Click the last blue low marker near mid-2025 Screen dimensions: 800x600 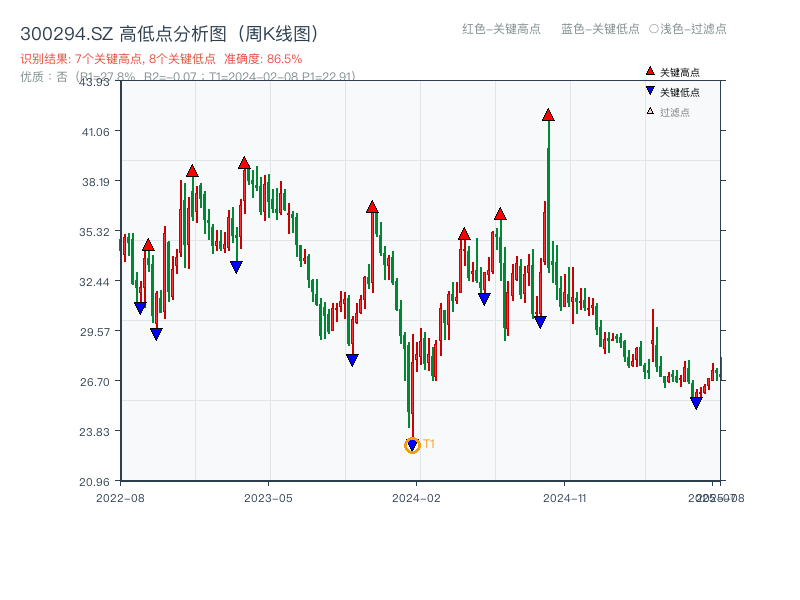point(696,403)
